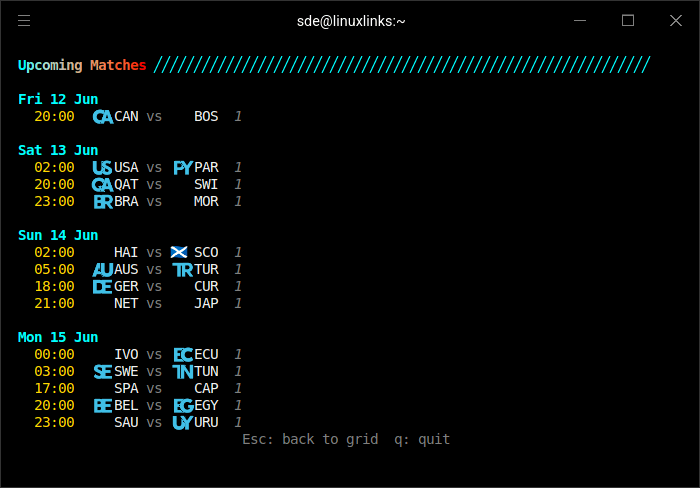Click the 'q: quit' hint

(x=422, y=439)
